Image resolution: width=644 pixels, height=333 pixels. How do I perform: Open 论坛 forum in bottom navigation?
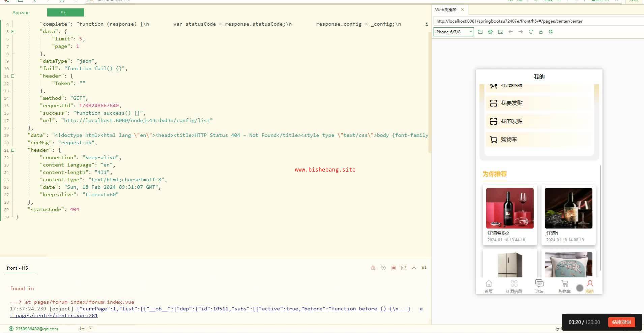(x=539, y=286)
